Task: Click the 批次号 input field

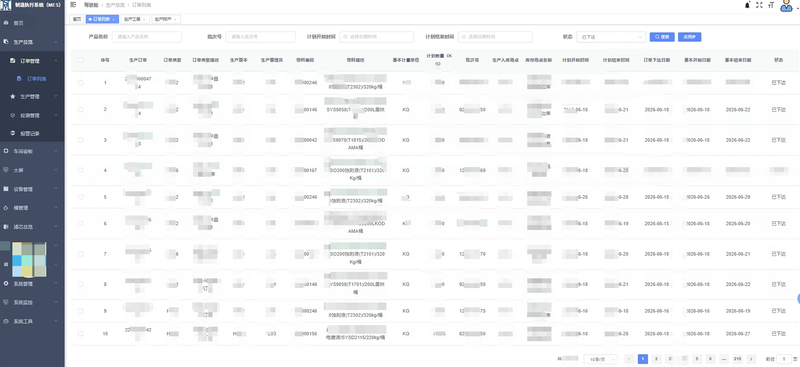Action: click(x=261, y=37)
